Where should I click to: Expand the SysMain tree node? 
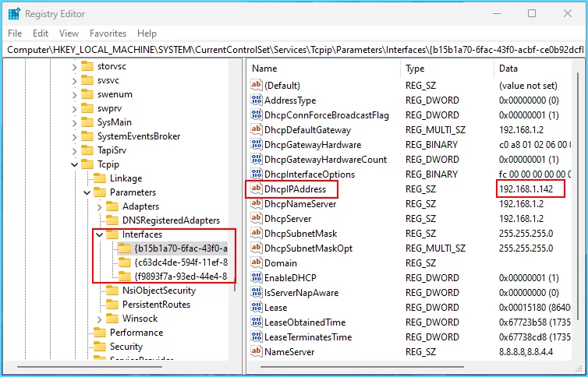click(x=74, y=122)
